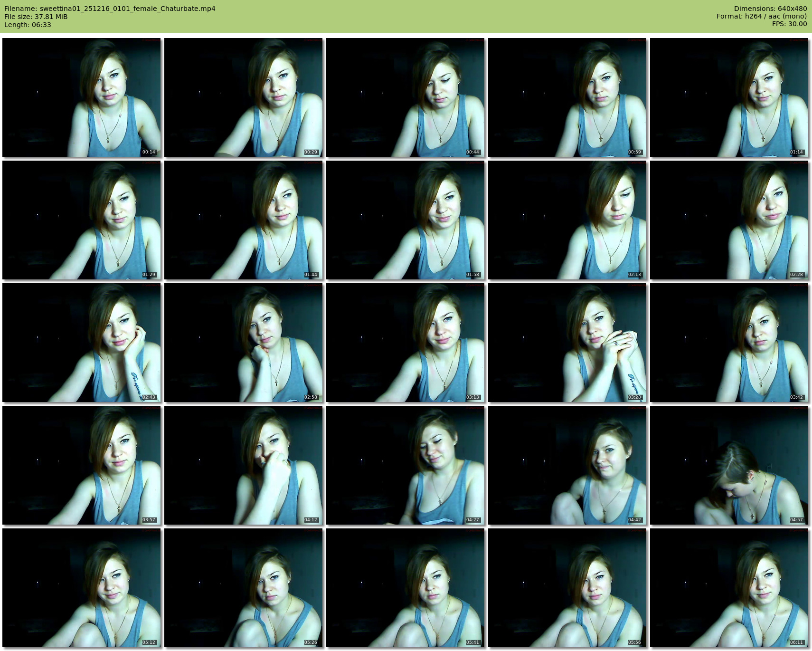The width and height of the screenshot is (812, 651).
Task: Click the frame at 04:12
Action: tap(244, 465)
